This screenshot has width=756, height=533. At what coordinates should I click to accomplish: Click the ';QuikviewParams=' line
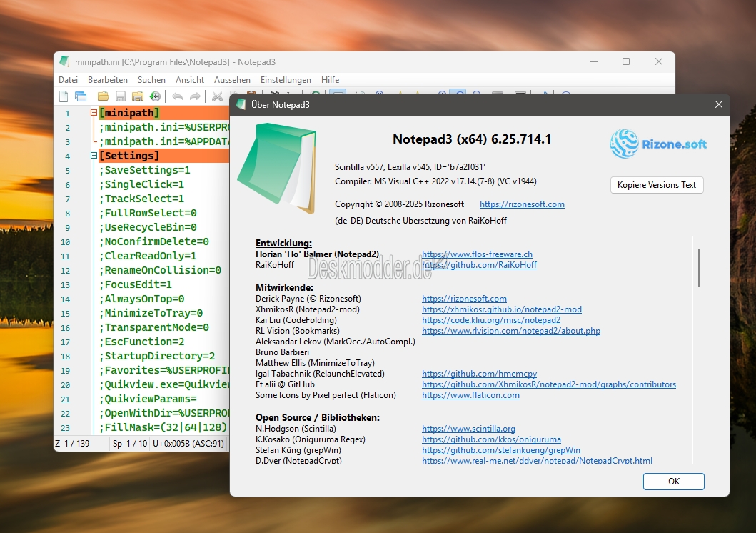(148, 399)
